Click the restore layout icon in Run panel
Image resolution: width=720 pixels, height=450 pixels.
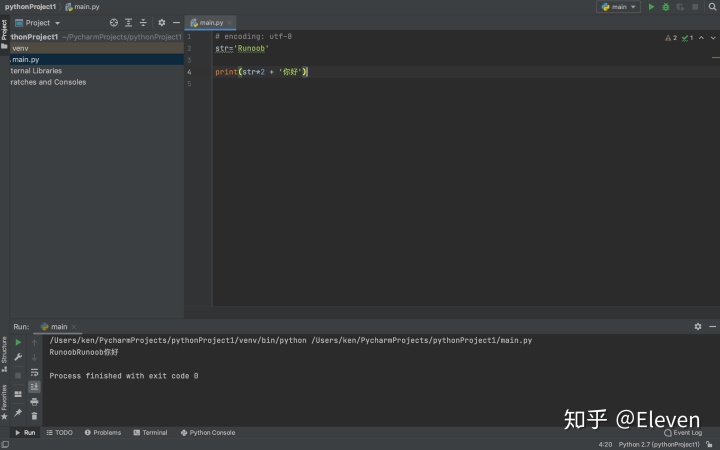tap(18, 394)
